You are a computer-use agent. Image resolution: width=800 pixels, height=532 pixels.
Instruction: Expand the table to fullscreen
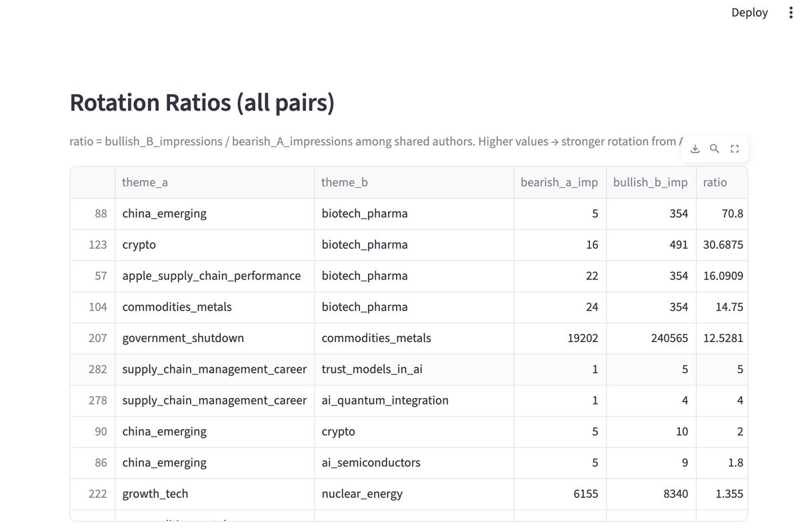pyautogui.click(x=735, y=149)
